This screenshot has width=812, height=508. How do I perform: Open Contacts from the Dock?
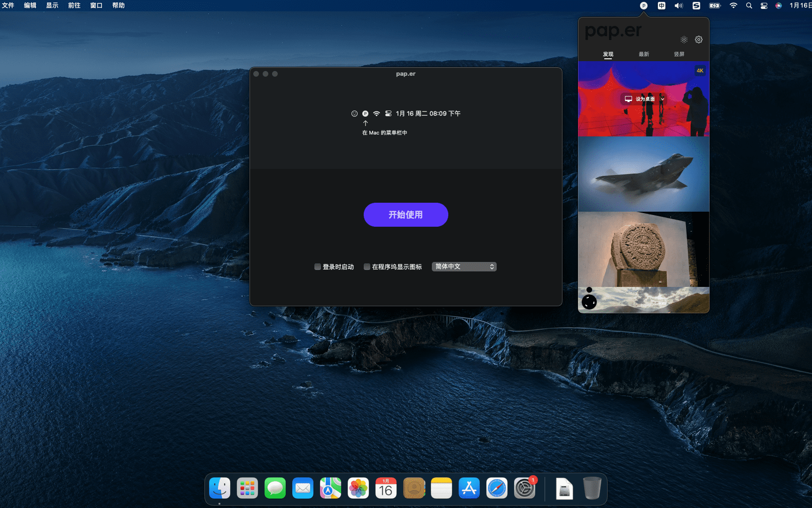[414, 488]
